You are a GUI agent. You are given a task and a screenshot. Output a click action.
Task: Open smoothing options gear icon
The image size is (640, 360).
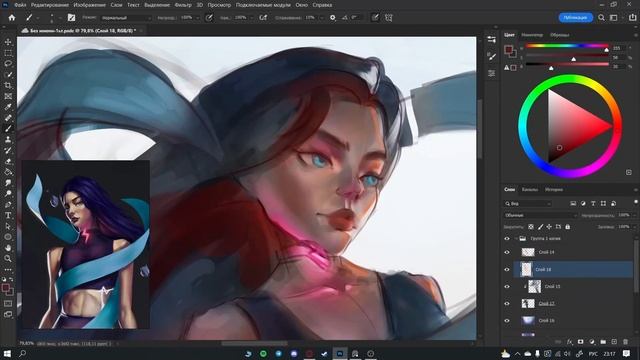333,18
